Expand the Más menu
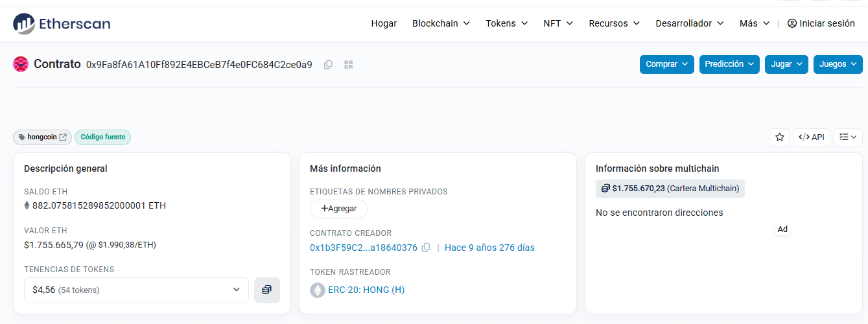The image size is (868, 324). (x=755, y=23)
